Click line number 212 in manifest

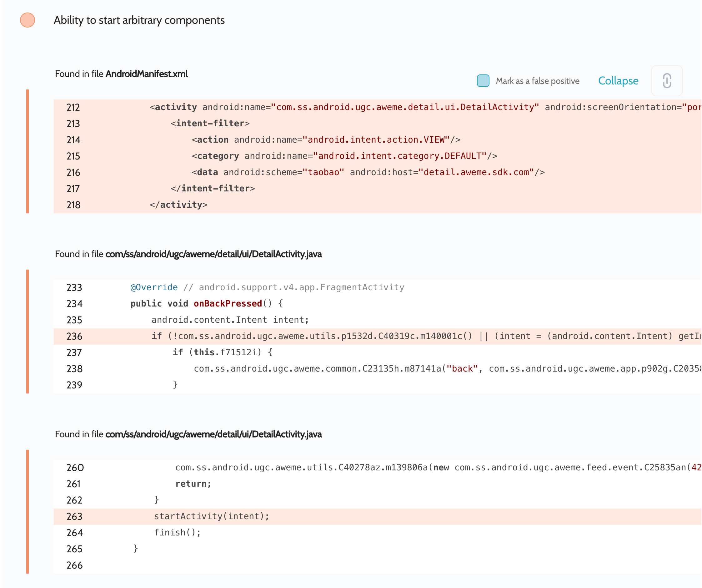[73, 107]
